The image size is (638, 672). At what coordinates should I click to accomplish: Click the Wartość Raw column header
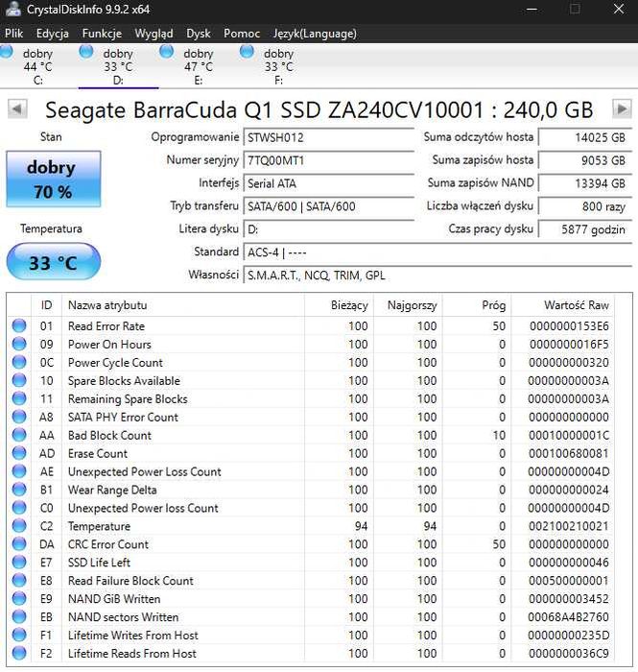pos(563,305)
